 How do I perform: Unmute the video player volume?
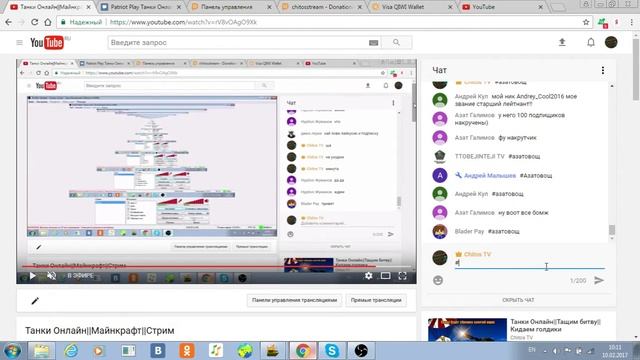point(51,276)
